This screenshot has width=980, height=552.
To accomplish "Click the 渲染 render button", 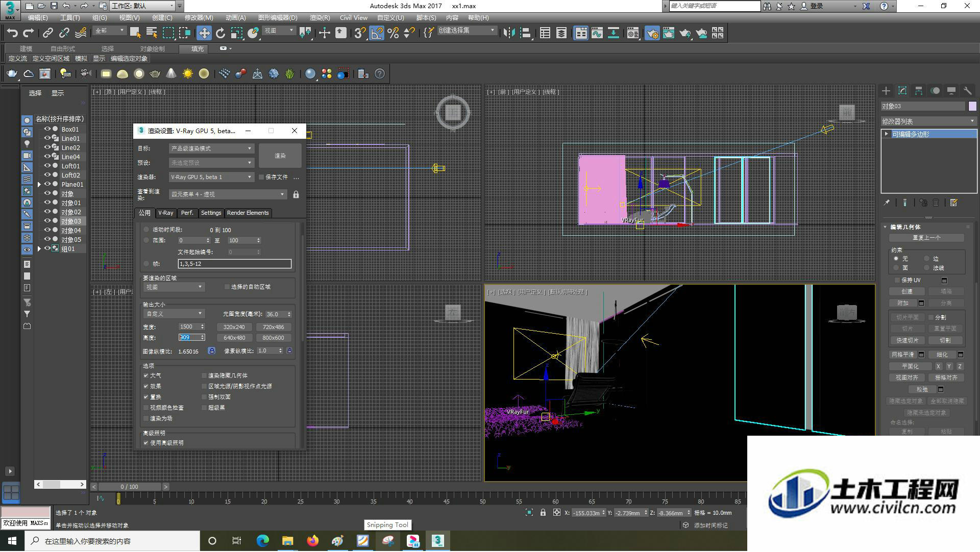I will tap(280, 156).
